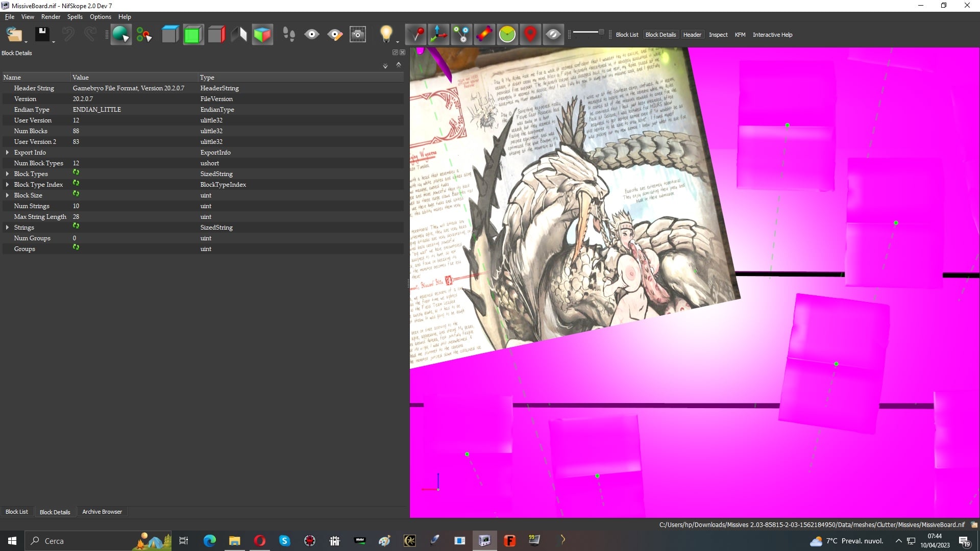The height and width of the screenshot is (551, 980).
Task: Open the Render menu
Action: (x=51, y=17)
